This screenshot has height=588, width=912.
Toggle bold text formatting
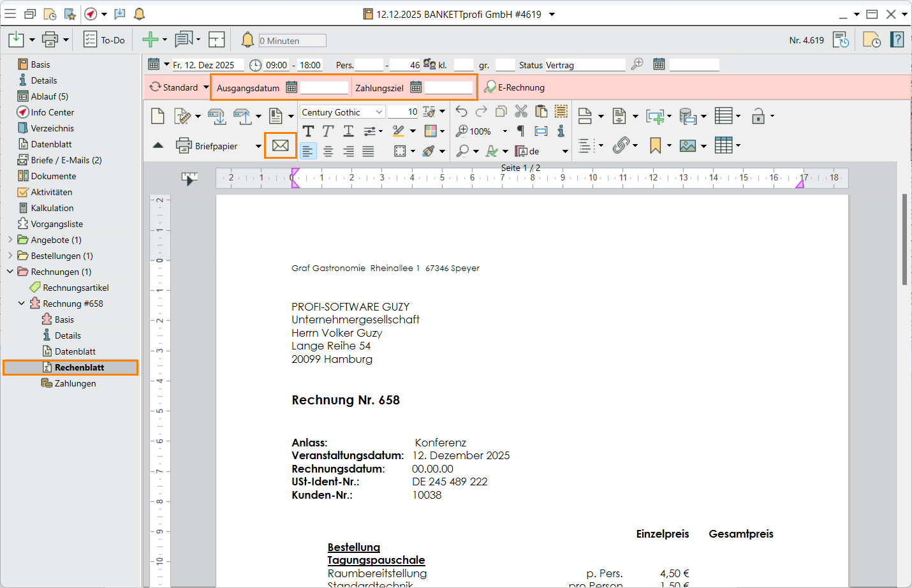[x=308, y=131]
